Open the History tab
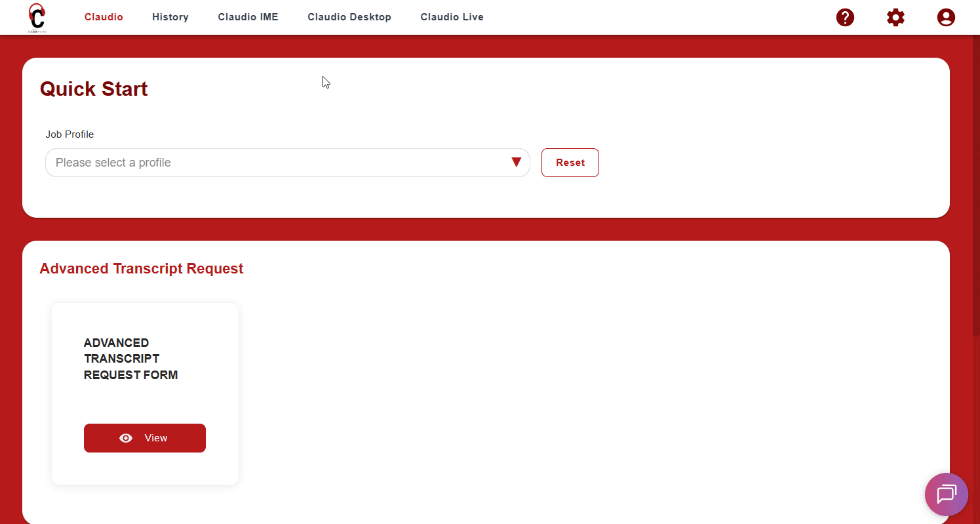The height and width of the screenshot is (524, 980). (170, 17)
